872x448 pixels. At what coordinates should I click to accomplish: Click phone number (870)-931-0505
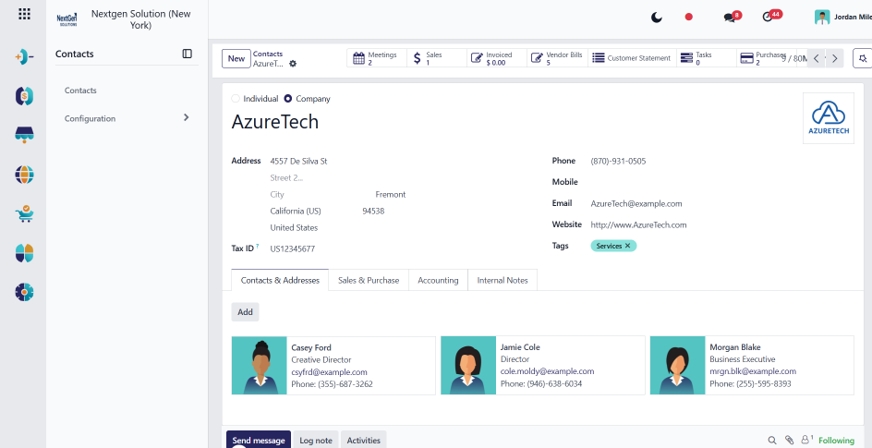[x=618, y=161]
